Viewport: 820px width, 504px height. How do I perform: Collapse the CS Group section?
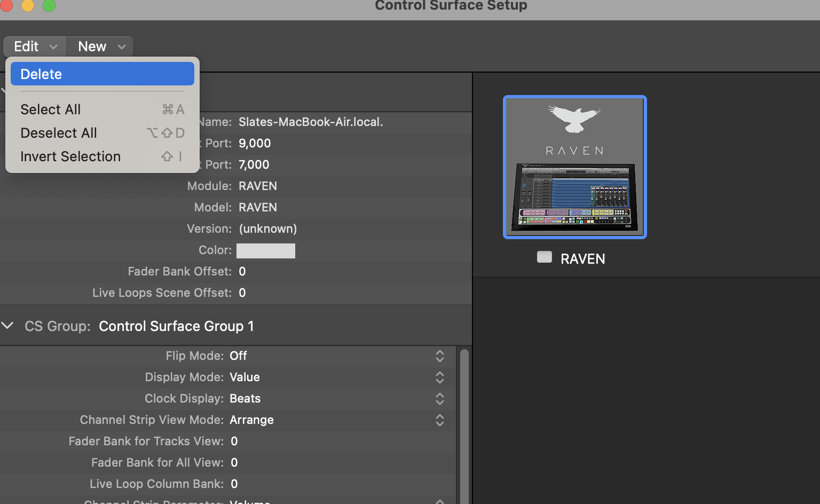click(x=7, y=325)
